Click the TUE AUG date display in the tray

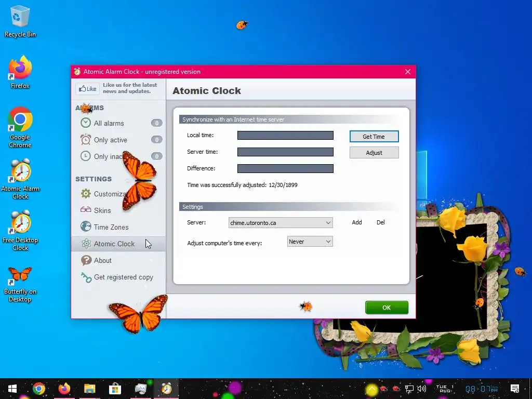click(x=445, y=389)
